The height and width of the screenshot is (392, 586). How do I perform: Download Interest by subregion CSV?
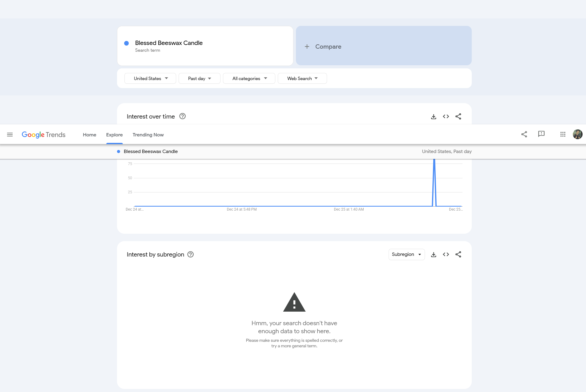[434, 254]
